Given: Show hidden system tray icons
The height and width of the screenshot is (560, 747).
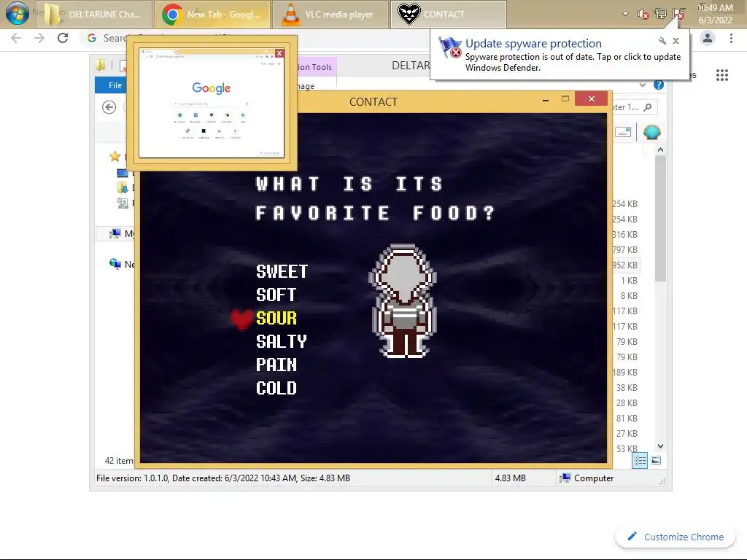Looking at the screenshot, I should (625, 14).
